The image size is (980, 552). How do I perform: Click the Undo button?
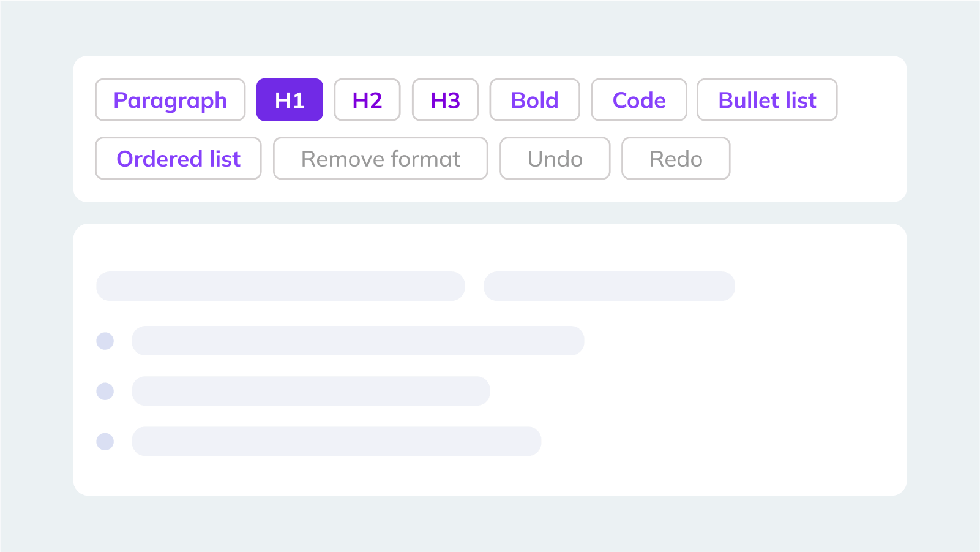(555, 159)
